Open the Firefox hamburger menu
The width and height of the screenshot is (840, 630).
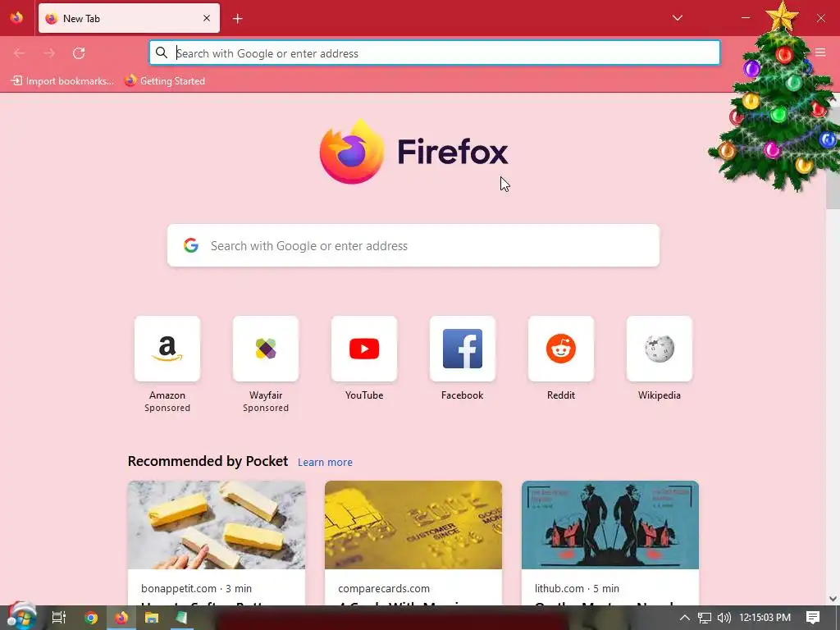pyautogui.click(x=820, y=52)
